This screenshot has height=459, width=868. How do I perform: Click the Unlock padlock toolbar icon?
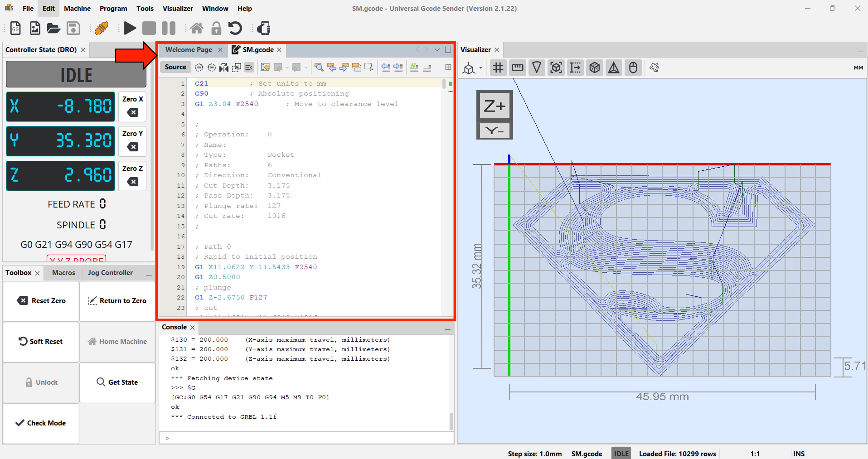coord(216,28)
